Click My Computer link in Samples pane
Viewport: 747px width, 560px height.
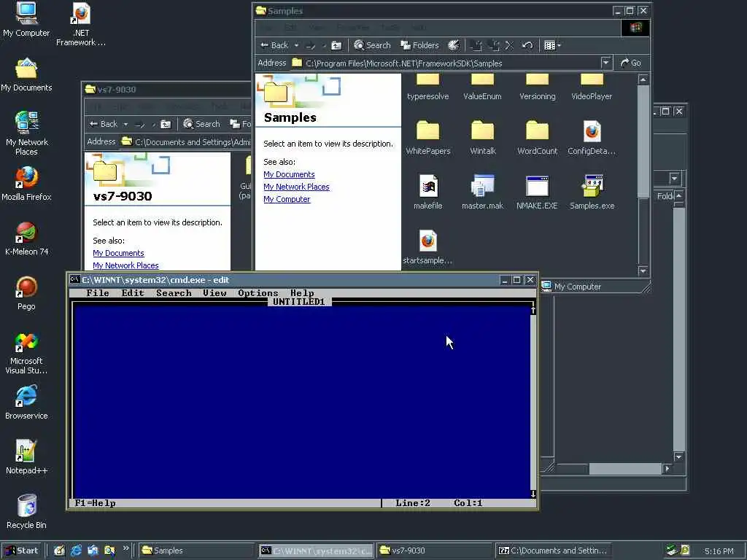coord(287,199)
